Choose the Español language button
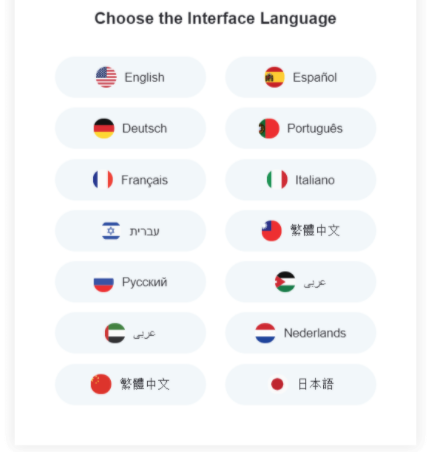 [301, 77]
